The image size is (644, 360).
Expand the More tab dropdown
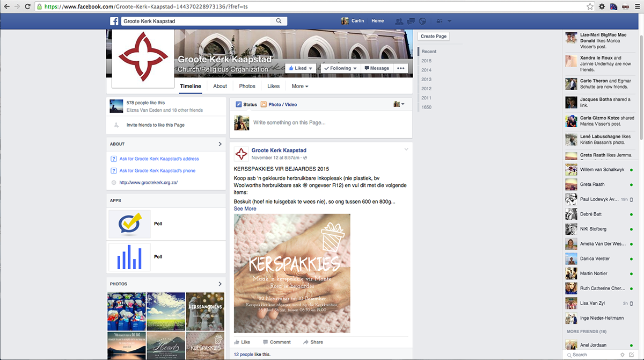click(x=300, y=86)
